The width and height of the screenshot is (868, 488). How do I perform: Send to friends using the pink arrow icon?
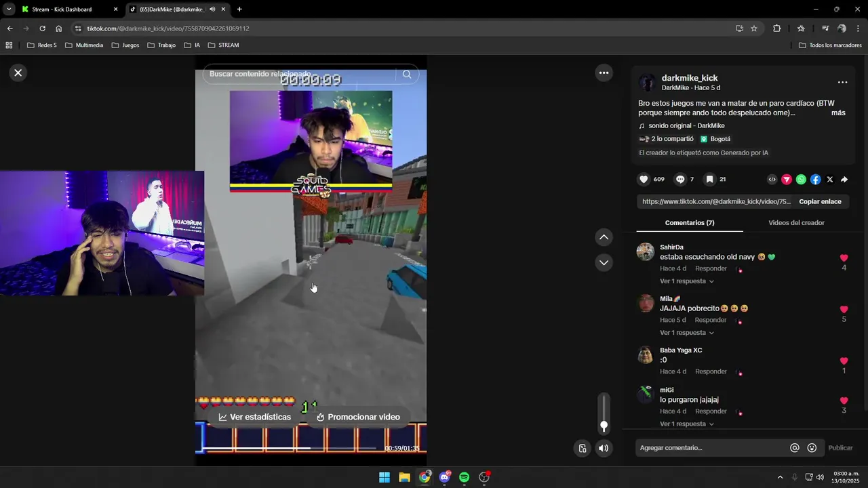click(787, 180)
